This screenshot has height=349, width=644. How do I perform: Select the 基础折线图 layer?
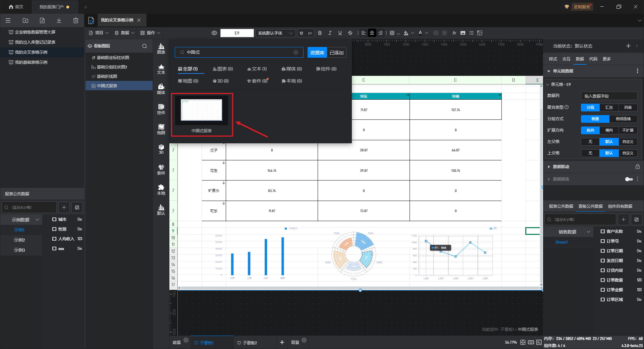click(119, 77)
